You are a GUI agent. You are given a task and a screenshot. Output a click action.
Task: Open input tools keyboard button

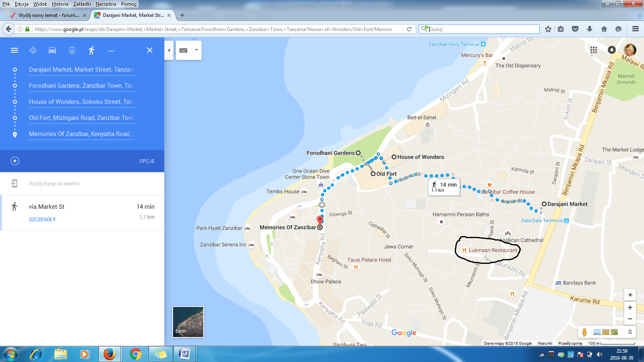click(183, 50)
